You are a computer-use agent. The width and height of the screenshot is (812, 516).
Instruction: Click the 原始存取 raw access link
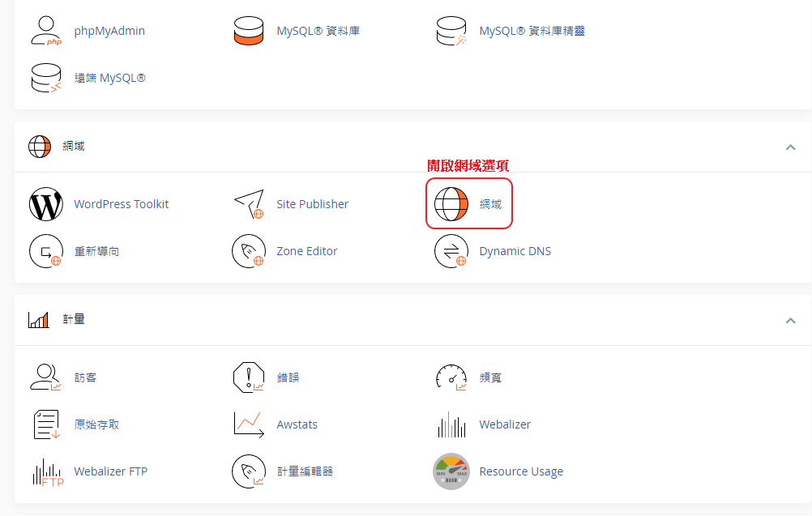96,424
